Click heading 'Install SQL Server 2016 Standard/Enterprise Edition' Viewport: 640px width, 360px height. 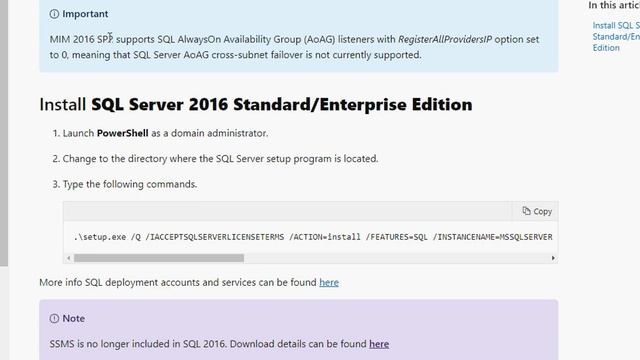pyautogui.click(x=256, y=104)
